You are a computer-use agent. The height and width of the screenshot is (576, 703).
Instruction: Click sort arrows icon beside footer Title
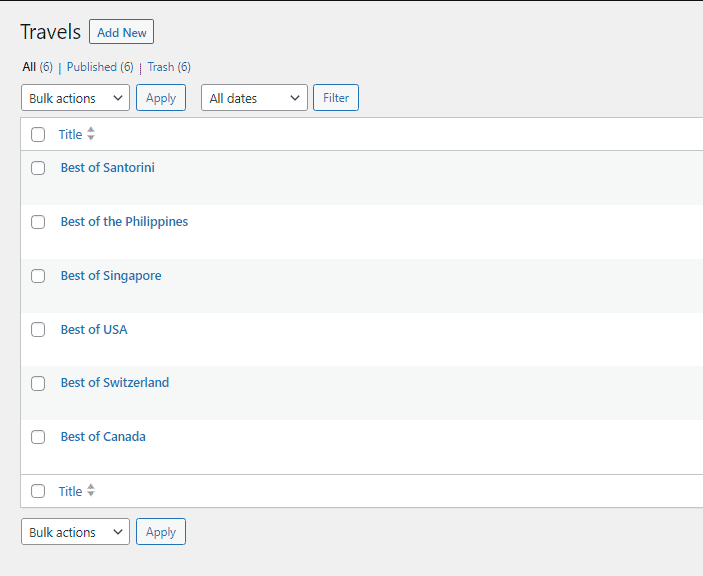(91, 490)
